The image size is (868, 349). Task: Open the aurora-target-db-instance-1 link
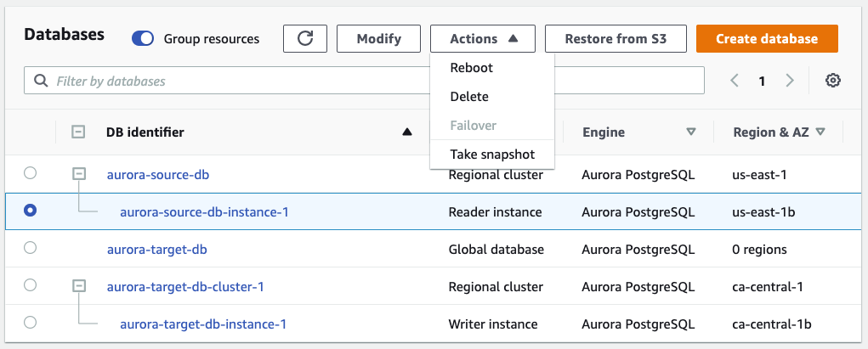(x=203, y=324)
